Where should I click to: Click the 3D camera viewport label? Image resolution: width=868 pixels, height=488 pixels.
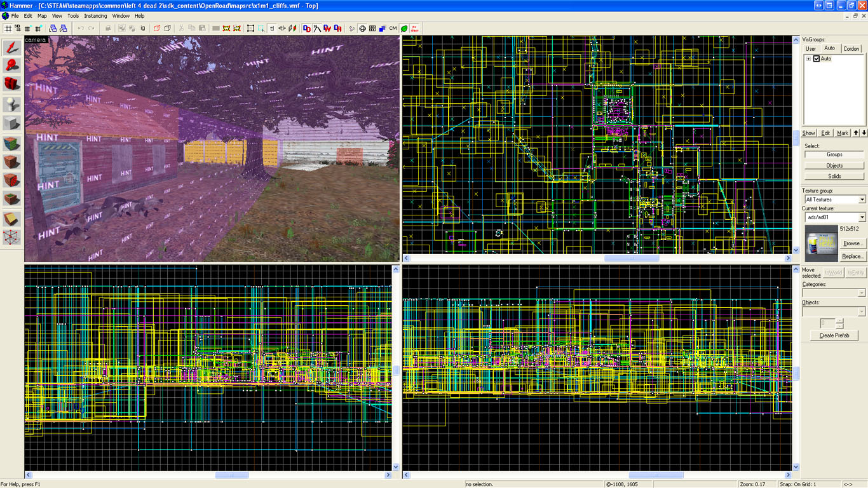(x=36, y=40)
